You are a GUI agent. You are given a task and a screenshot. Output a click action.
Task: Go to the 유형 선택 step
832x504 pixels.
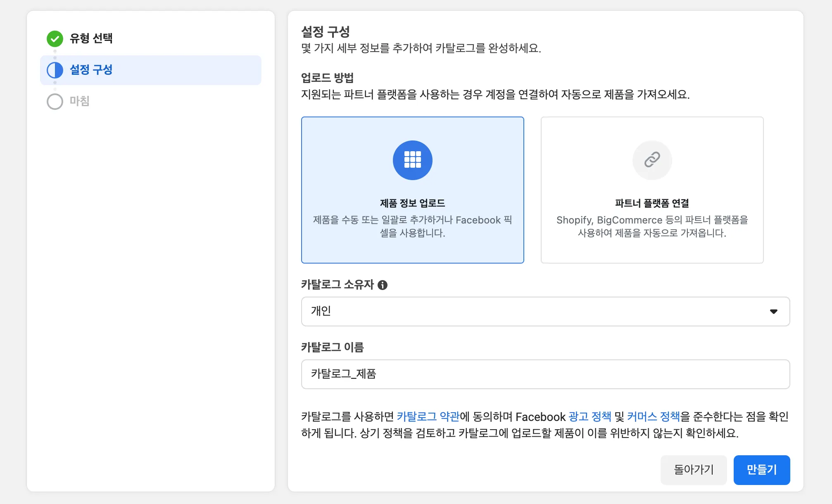(91, 38)
